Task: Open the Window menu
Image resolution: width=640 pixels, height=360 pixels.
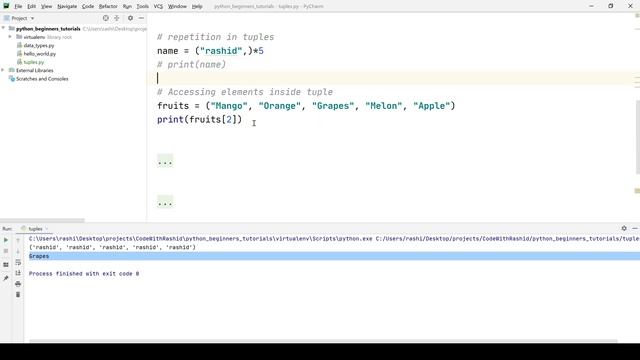Action: coord(177,7)
